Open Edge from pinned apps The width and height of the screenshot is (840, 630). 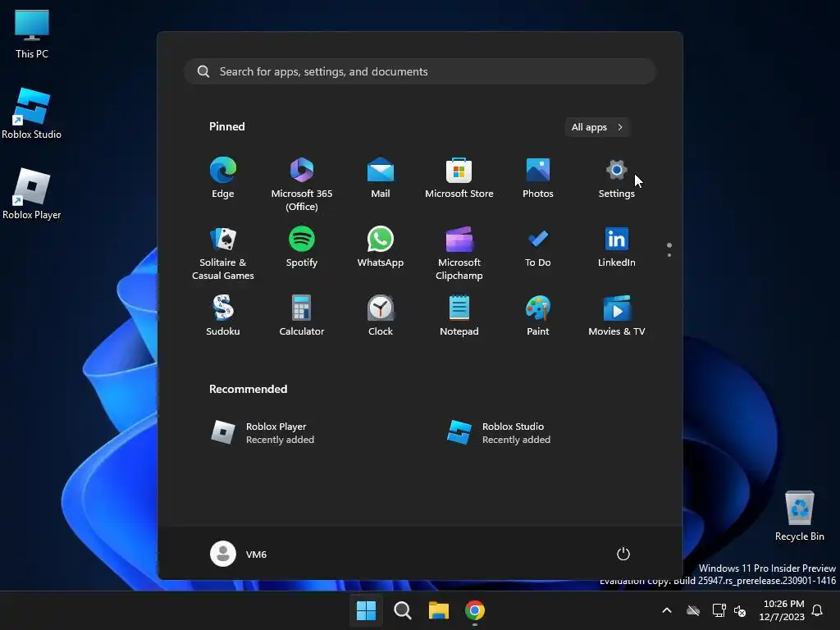click(223, 178)
